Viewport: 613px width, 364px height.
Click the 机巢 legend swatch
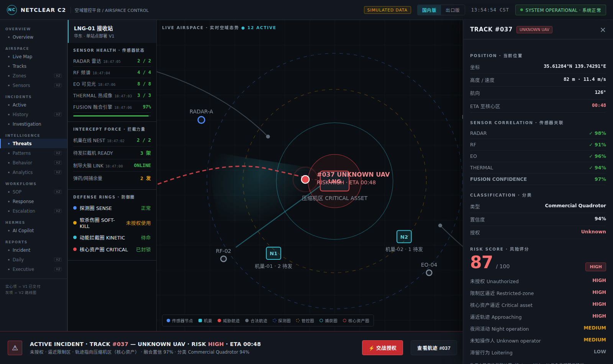coord(200,321)
